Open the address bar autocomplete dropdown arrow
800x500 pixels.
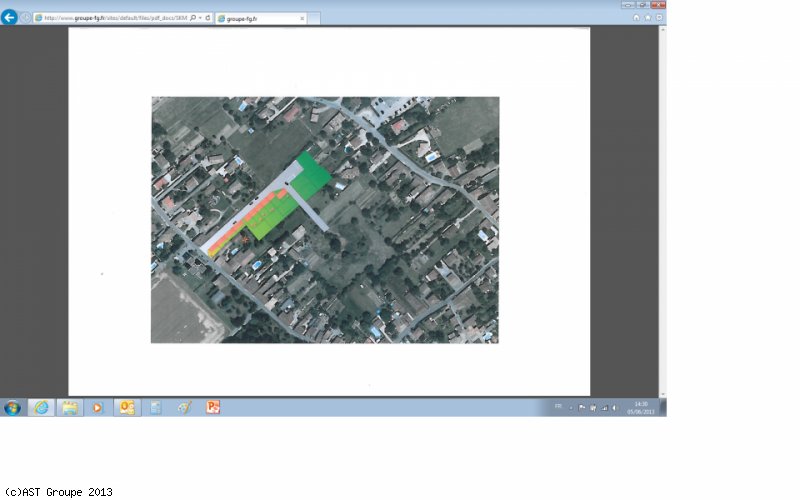click(x=200, y=18)
